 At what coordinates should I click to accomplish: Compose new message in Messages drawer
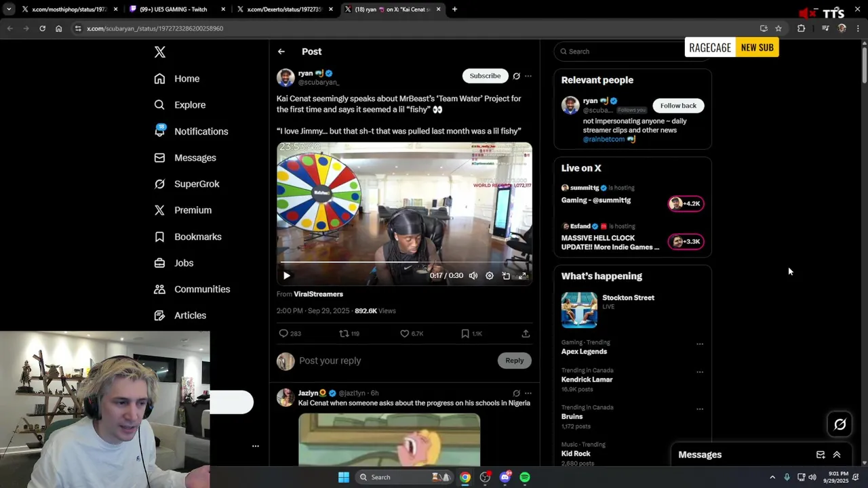pyautogui.click(x=821, y=455)
